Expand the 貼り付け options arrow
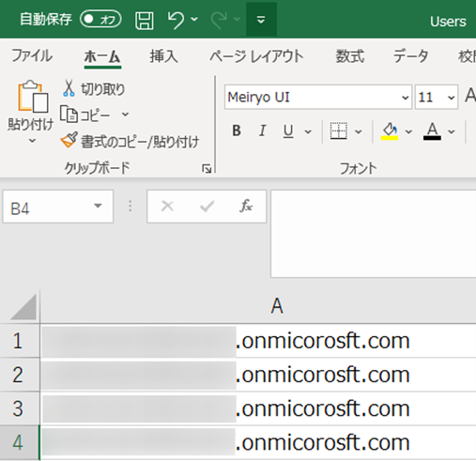Image resolution: width=476 pixels, height=461 pixels. [32, 141]
